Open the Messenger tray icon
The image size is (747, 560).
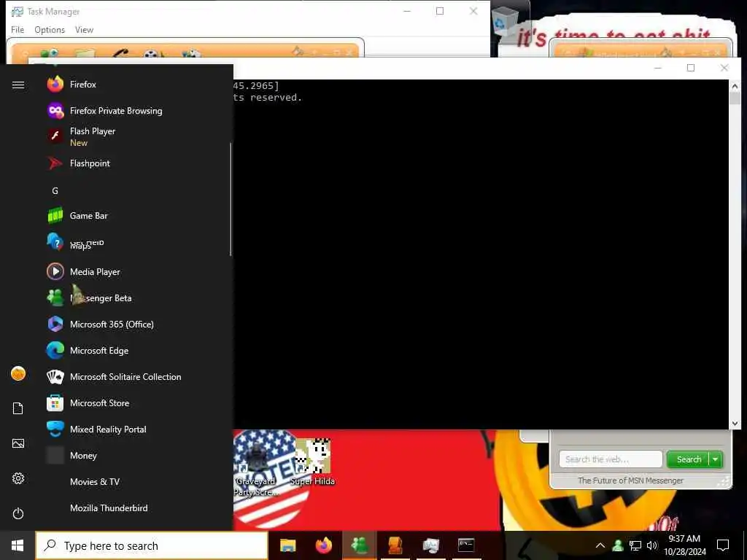click(x=618, y=545)
